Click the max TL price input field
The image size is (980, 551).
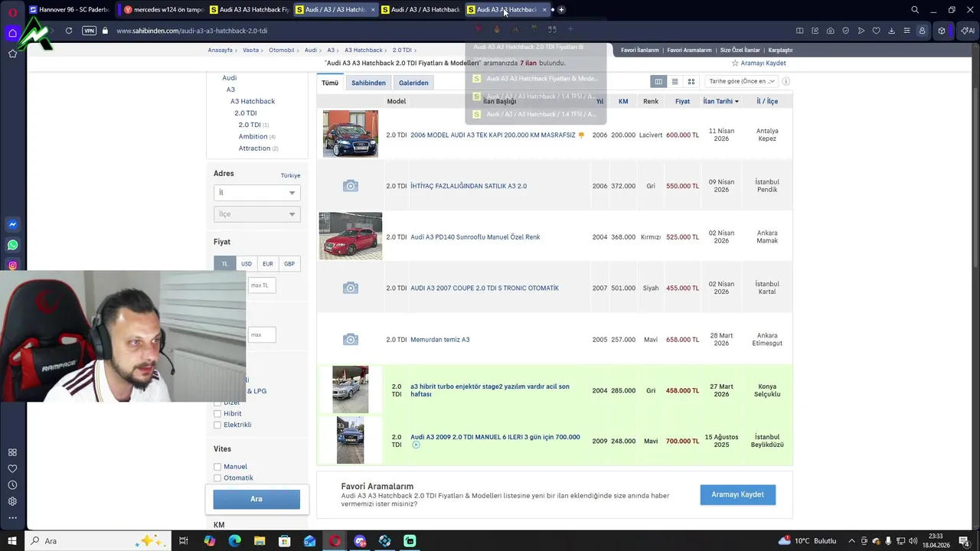262,285
